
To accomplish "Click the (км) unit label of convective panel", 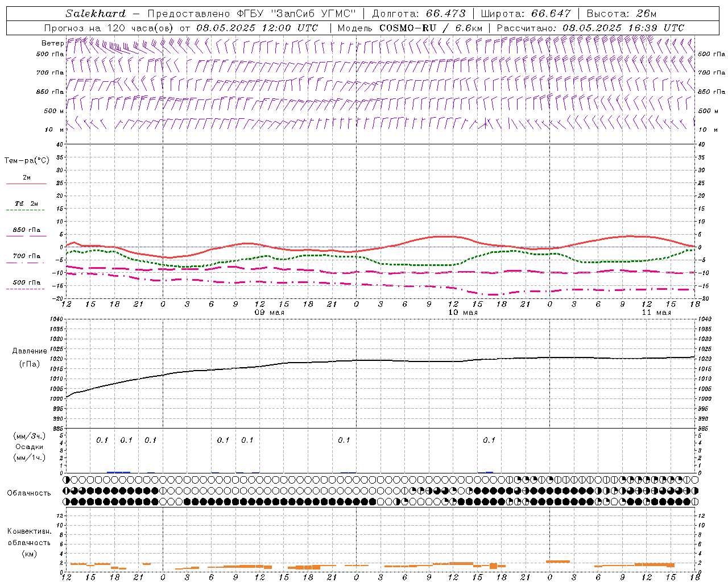I will pyautogui.click(x=30, y=554).
